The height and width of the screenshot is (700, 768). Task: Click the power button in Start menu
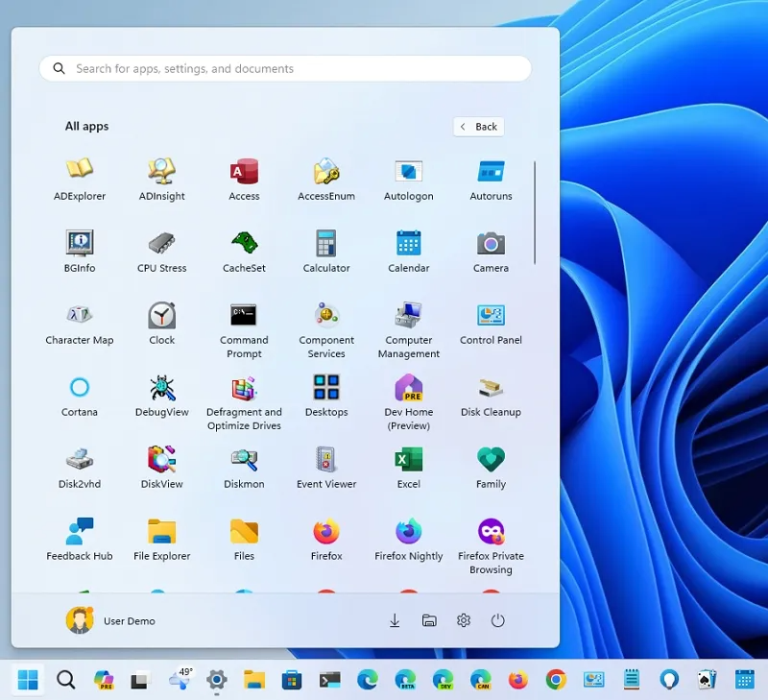(497, 621)
